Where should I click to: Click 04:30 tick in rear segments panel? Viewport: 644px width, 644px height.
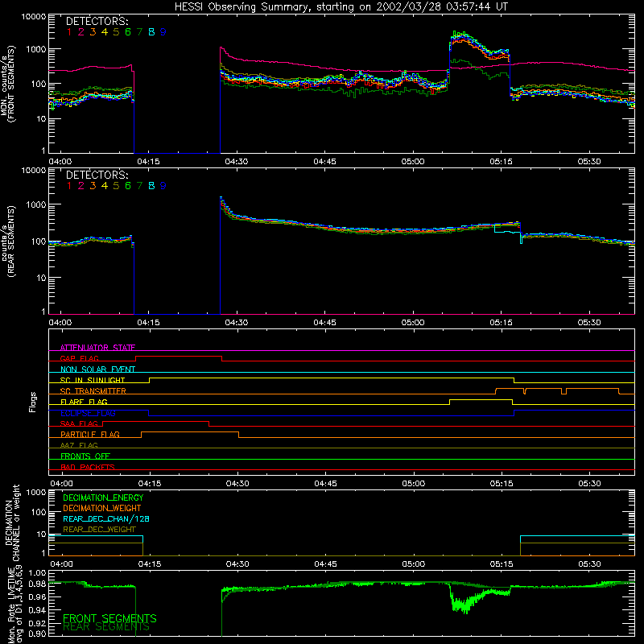coord(237,323)
